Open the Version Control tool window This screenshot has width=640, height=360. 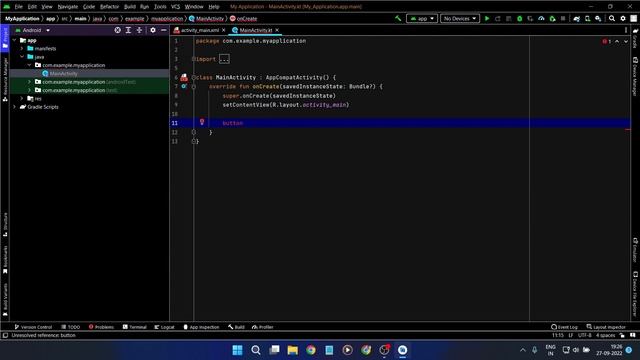[33, 327]
